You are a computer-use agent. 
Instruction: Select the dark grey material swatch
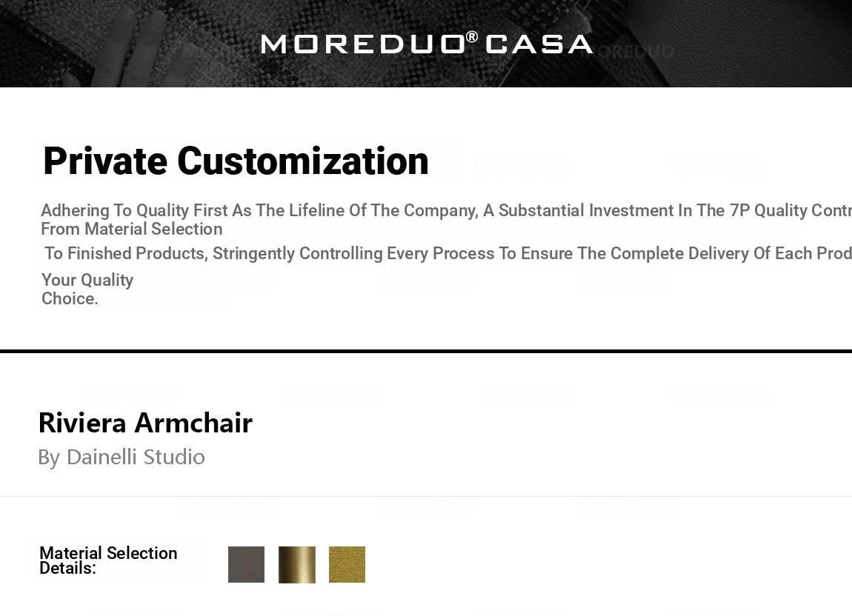246,565
